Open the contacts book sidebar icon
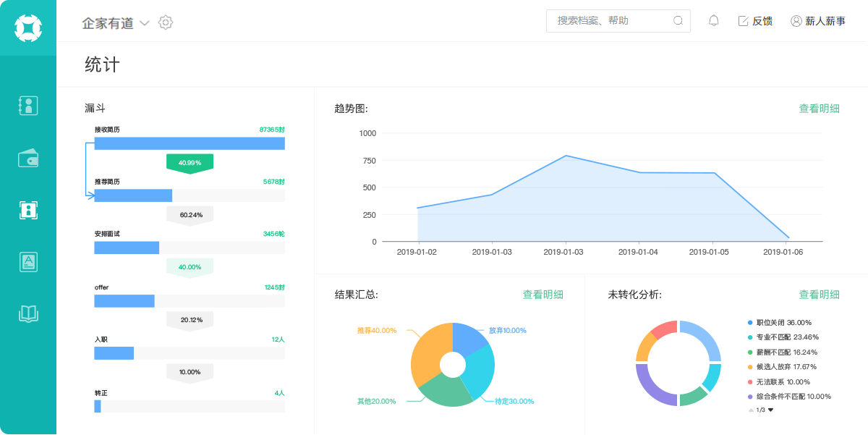The image size is (868, 435). [28, 106]
